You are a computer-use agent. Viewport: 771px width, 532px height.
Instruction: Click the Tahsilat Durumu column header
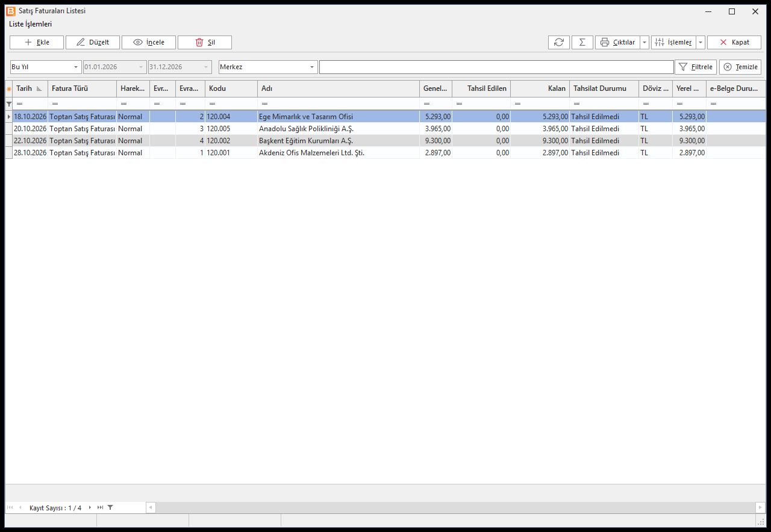[x=604, y=88]
